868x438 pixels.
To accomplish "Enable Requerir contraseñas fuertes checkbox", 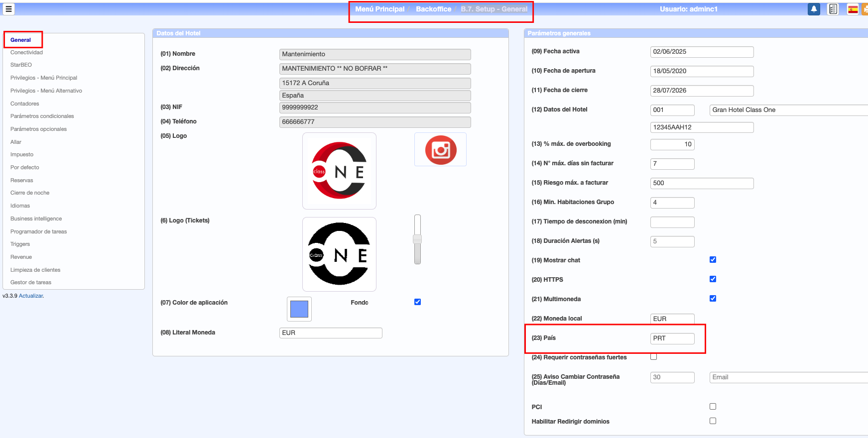I will (x=653, y=357).
